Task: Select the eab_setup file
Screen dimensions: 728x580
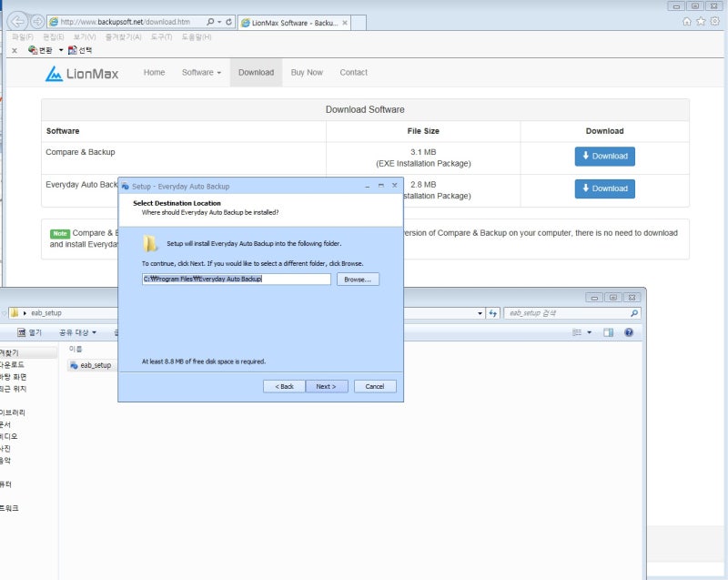Action: pyautogui.click(x=90, y=365)
